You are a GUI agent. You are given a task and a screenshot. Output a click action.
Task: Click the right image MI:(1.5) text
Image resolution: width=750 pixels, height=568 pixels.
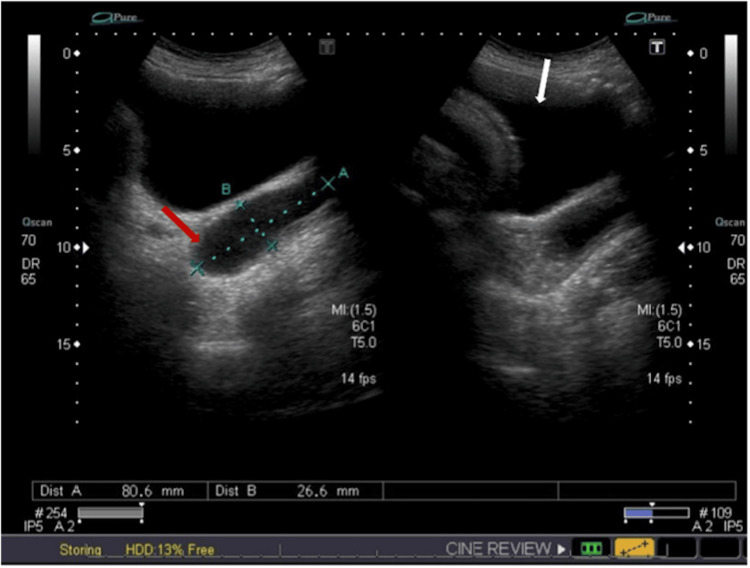click(x=660, y=310)
